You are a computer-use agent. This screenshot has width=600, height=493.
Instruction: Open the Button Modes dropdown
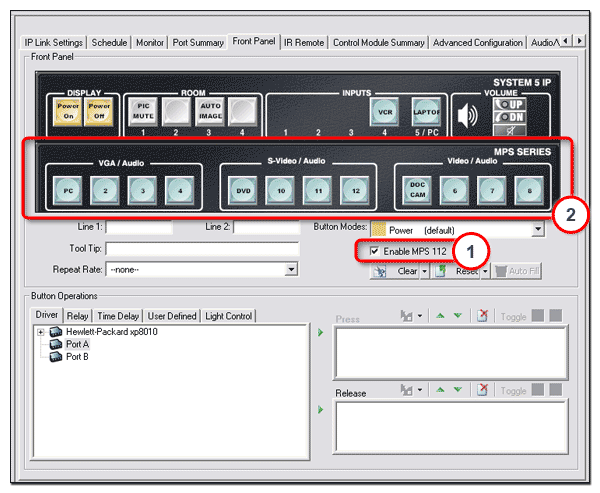click(537, 230)
